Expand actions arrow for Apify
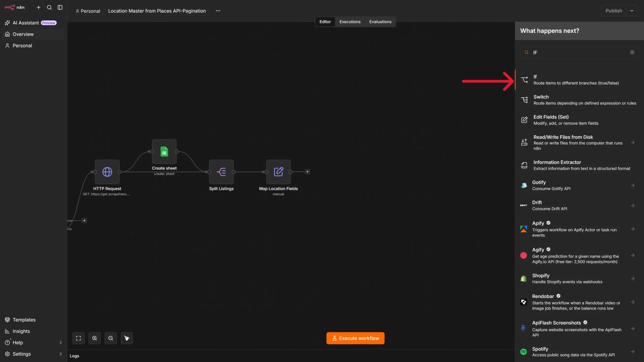Screen dimensions: 644x362 click(632, 229)
